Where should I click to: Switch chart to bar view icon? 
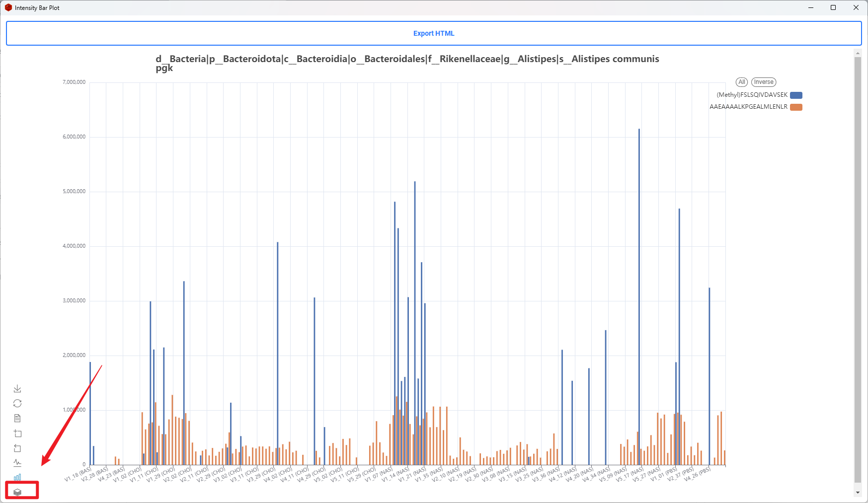(17, 477)
